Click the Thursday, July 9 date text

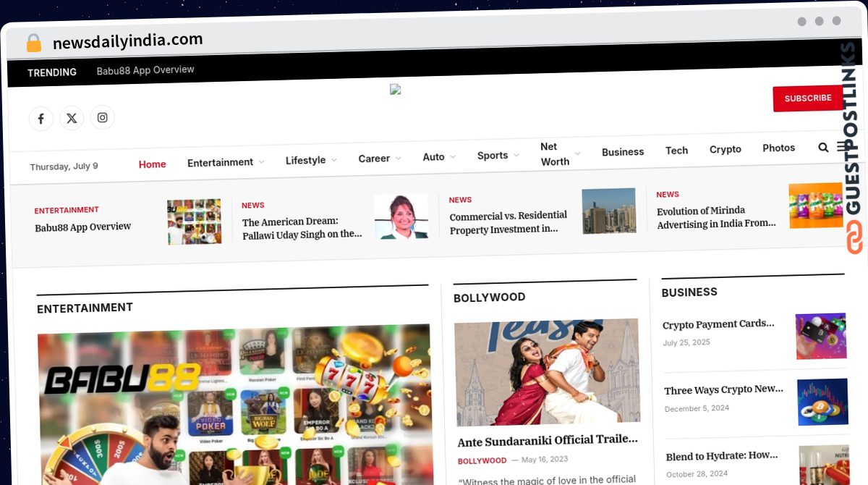coord(64,166)
